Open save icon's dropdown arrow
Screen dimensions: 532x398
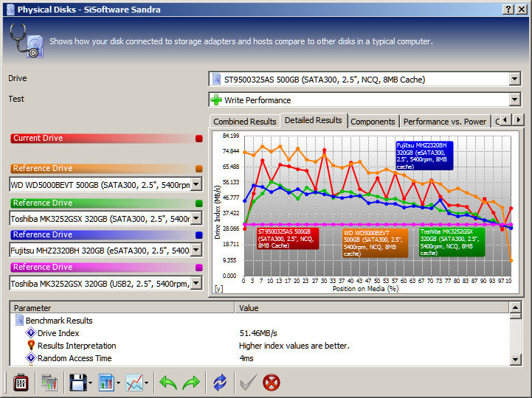point(90,383)
